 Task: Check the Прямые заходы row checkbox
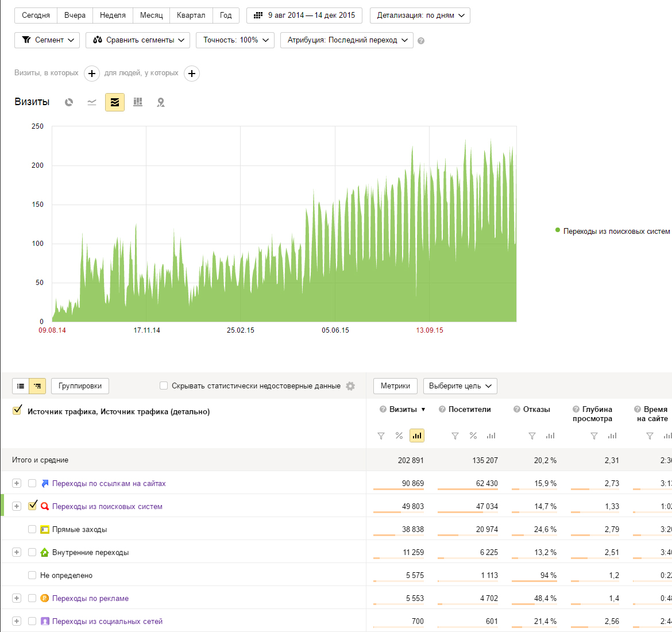tap(32, 529)
